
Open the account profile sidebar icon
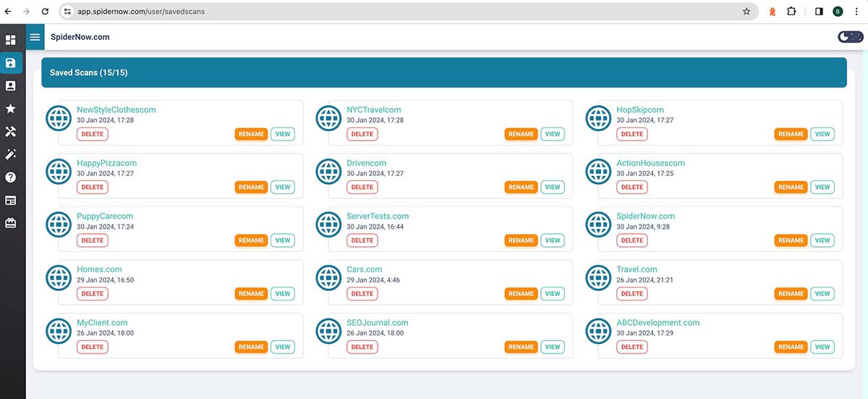pos(10,85)
